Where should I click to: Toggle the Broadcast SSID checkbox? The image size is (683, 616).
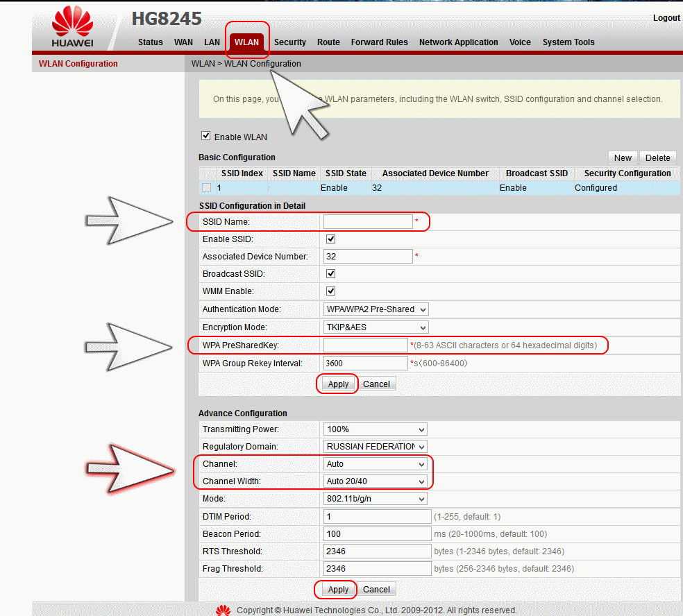pyautogui.click(x=331, y=274)
